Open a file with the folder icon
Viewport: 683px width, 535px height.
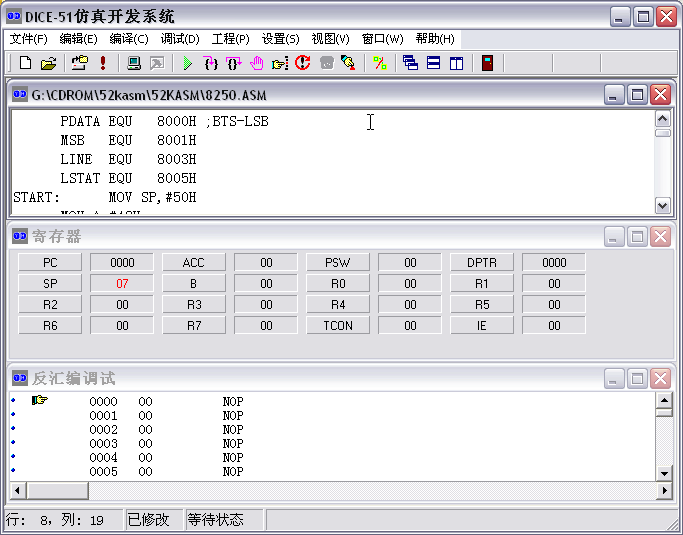48,63
